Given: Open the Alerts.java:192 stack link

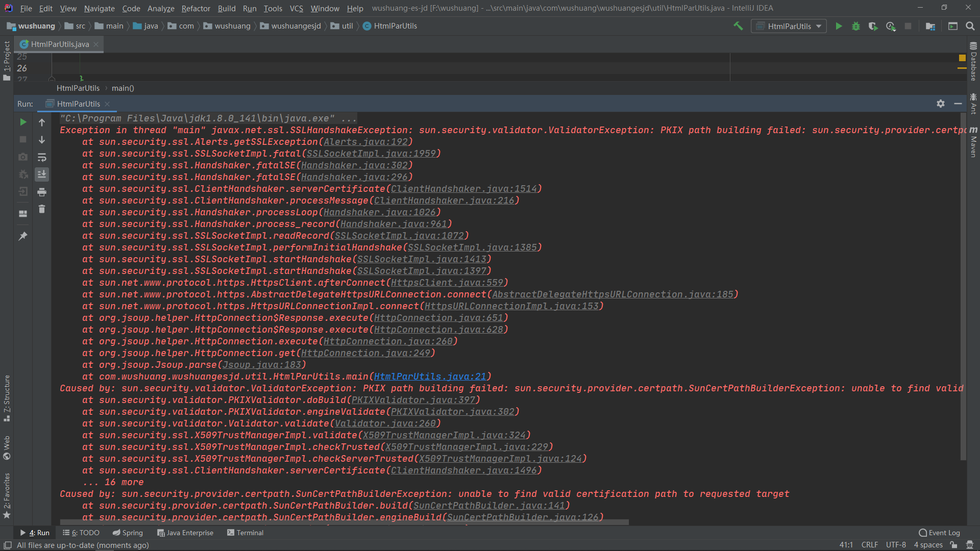Looking at the screenshot, I should click(x=366, y=142).
